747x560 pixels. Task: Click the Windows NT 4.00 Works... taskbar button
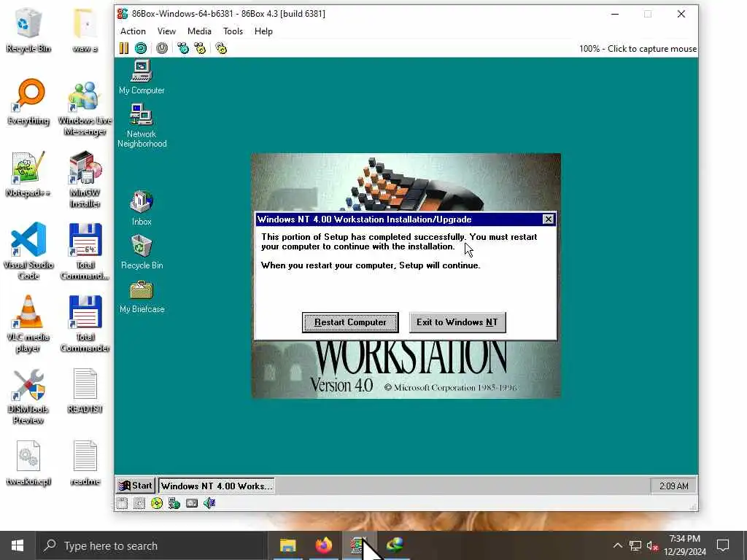[x=216, y=486]
